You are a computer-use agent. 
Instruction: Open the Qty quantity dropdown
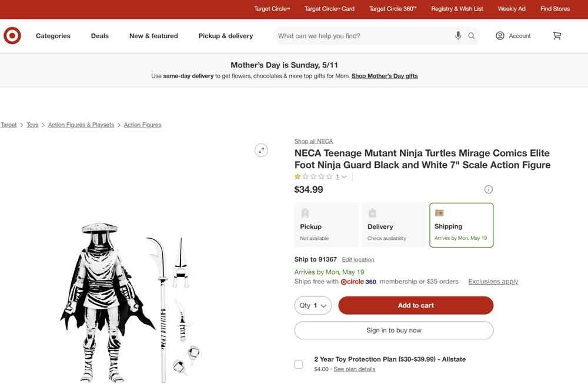(x=313, y=305)
